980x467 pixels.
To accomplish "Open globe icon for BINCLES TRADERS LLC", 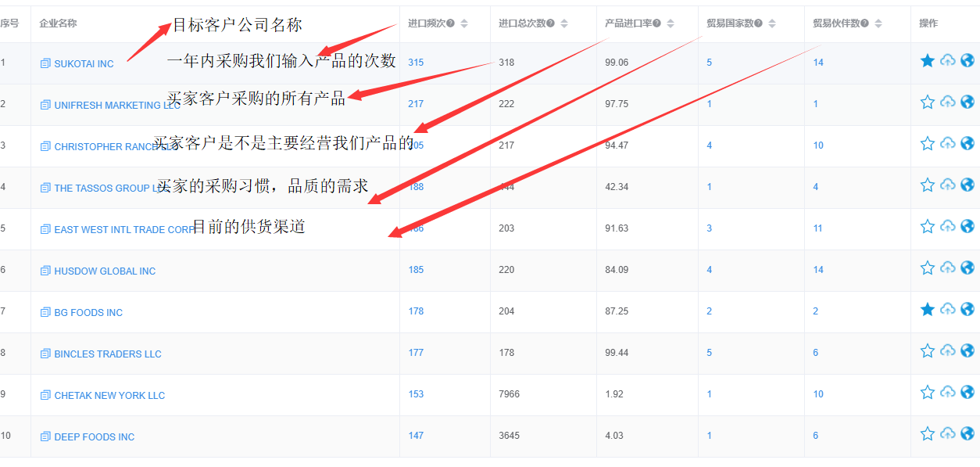I will click(967, 350).
